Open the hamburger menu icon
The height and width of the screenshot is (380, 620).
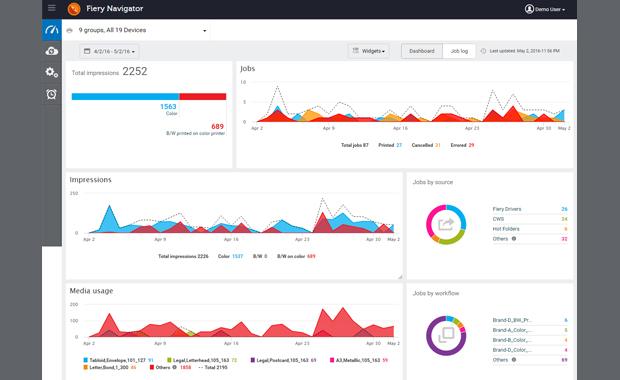click(x=51, y=8)
